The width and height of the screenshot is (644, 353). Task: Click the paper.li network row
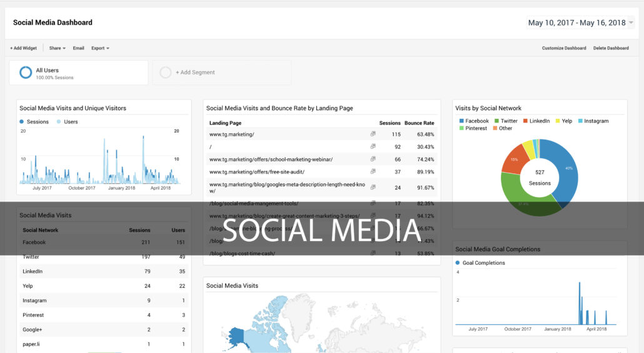[x=104, y=344]
